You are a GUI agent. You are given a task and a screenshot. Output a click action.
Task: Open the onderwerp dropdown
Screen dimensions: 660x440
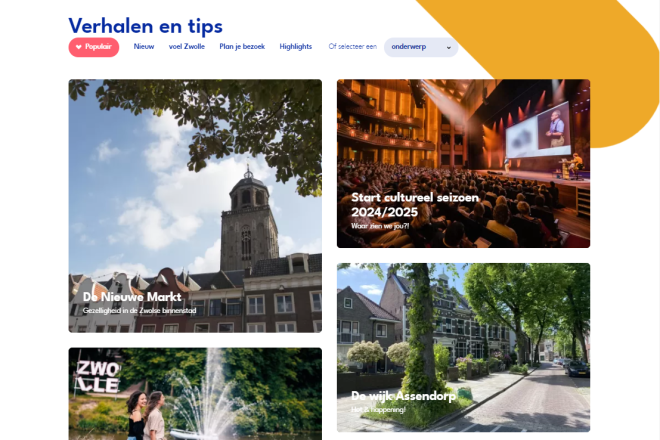[421, 47]
